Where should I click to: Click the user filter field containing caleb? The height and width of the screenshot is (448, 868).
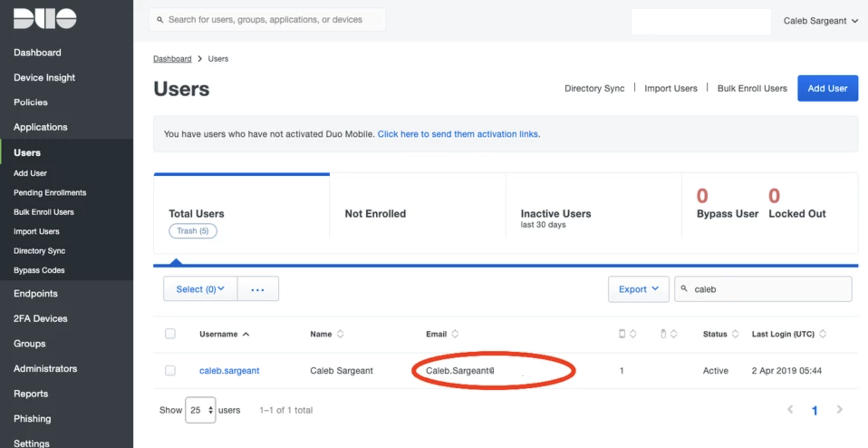(x=763, y=289)
